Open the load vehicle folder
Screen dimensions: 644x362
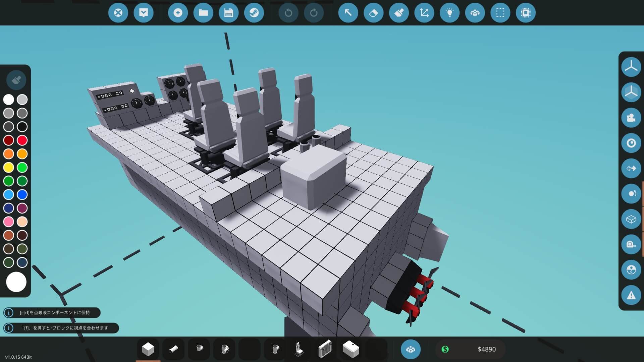(204, 13)
